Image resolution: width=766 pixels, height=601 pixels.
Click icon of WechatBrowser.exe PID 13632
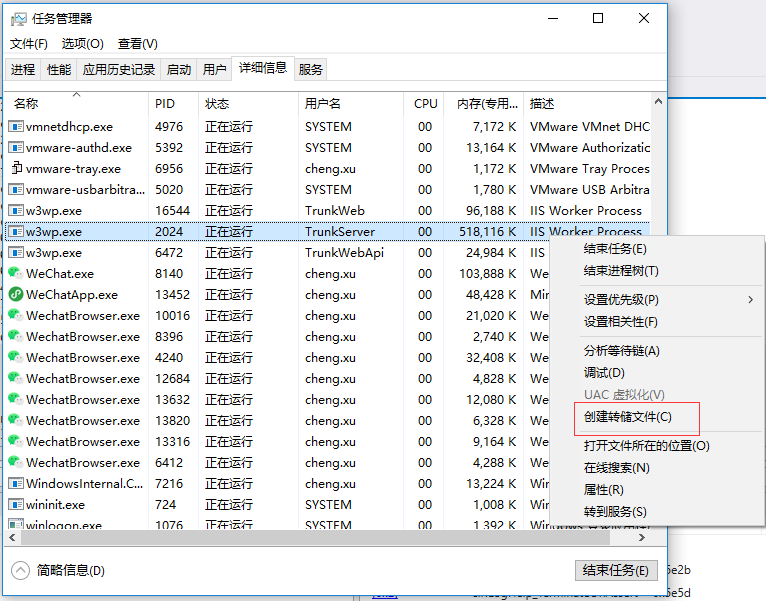16,399
